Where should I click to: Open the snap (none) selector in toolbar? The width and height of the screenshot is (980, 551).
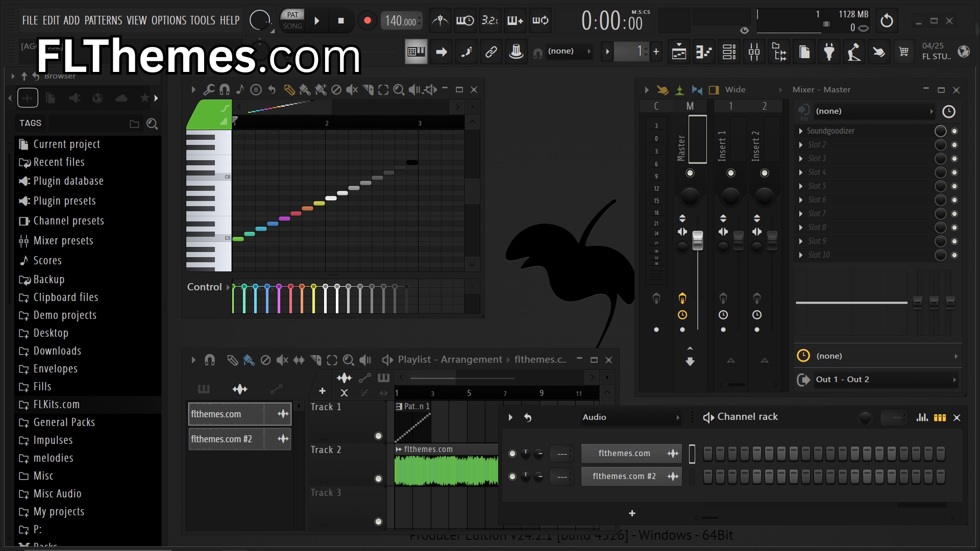(569, 52)
